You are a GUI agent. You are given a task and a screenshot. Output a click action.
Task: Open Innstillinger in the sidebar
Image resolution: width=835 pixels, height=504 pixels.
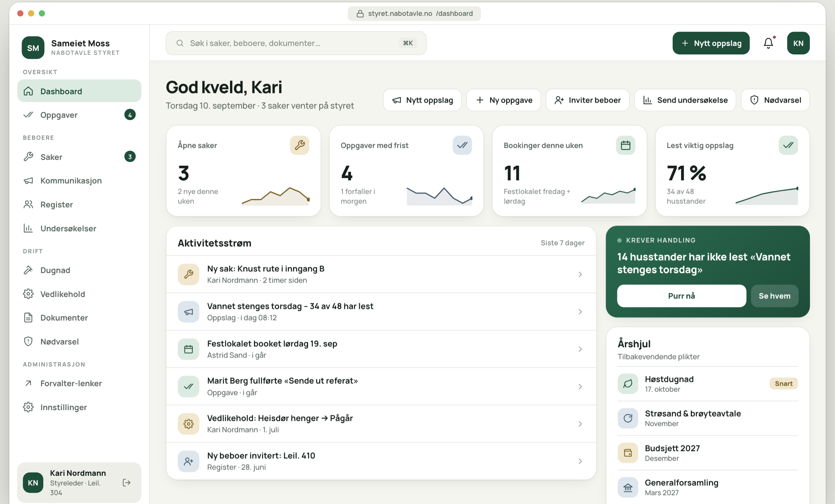pyautogui.click(x=79, y=407)
